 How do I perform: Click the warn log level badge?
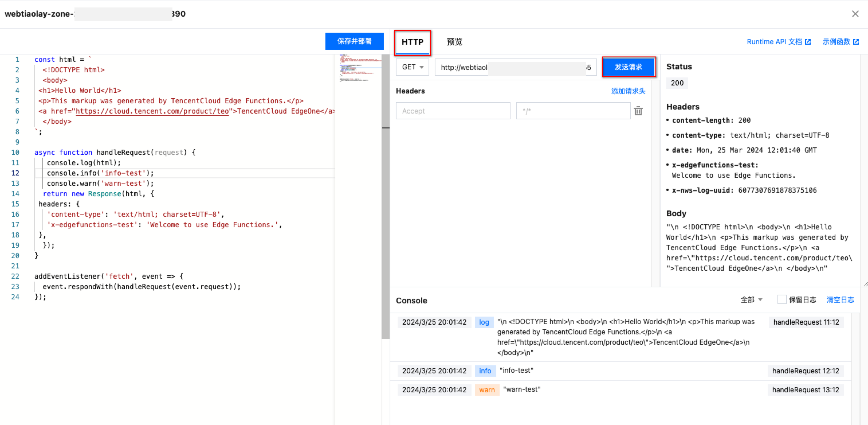[486, 390]
